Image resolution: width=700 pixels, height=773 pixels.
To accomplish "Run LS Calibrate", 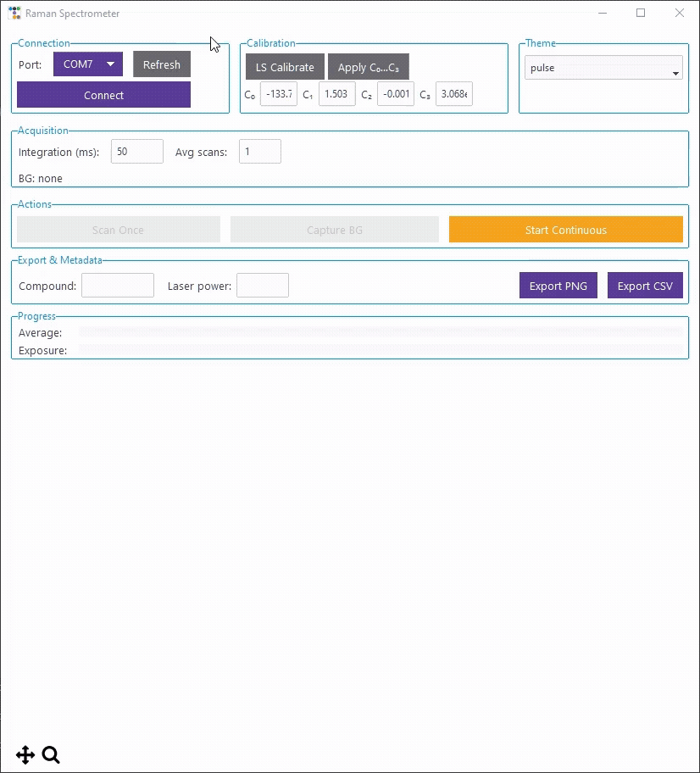I will [x=285, y=68].
